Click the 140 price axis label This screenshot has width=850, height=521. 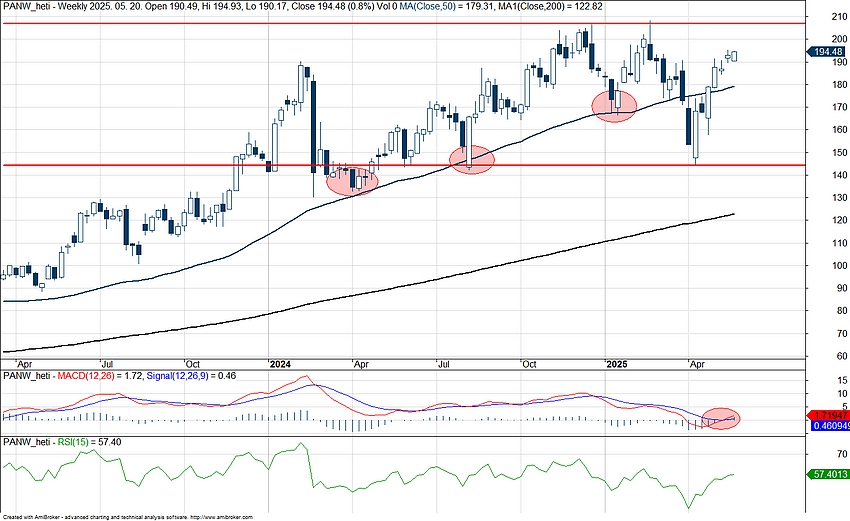(x=839, y=175)
